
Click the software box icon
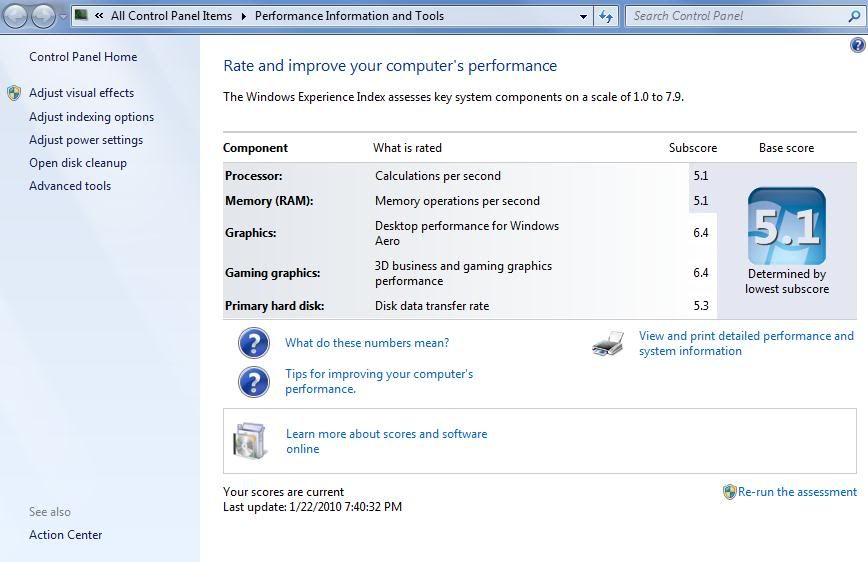coord(250,441)
